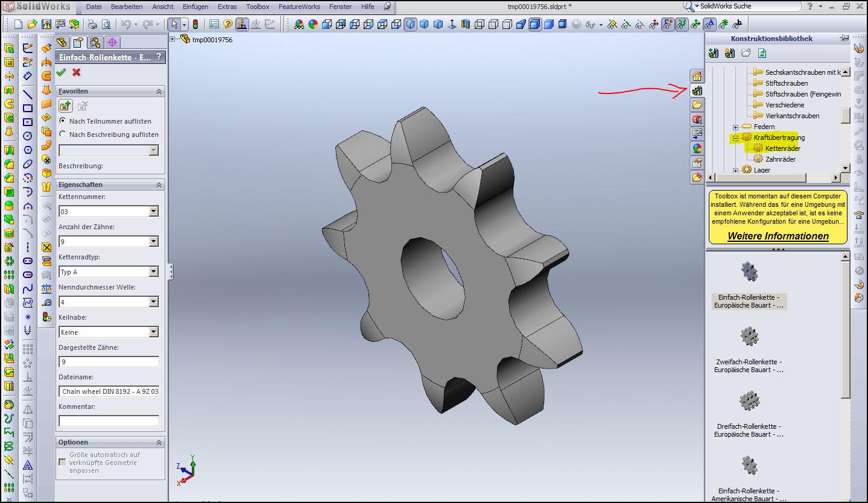Click the PropertyManager tab icon
This screenshot has height=503, width=868.
click(78, 42)
